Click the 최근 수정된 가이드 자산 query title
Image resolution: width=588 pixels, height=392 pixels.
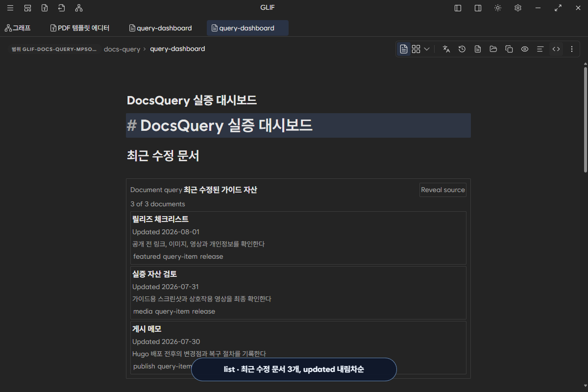pyautogui.click(x=220, y=190)
